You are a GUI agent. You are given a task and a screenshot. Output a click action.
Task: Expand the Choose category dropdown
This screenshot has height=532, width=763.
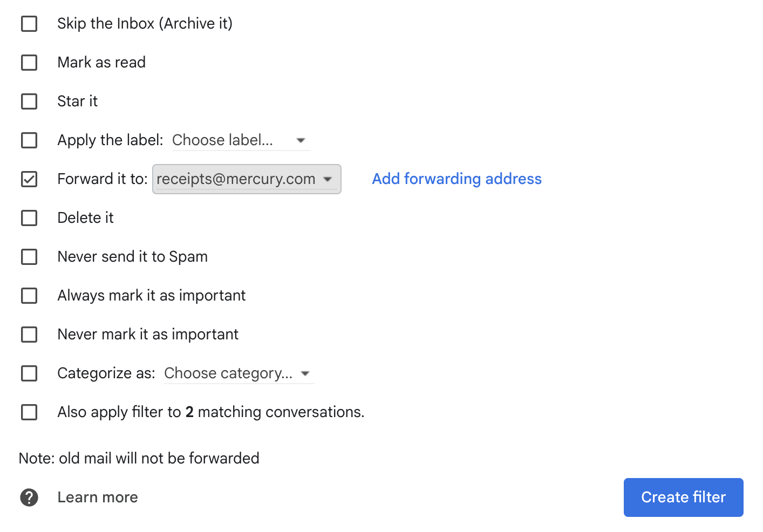coord(239,373)
